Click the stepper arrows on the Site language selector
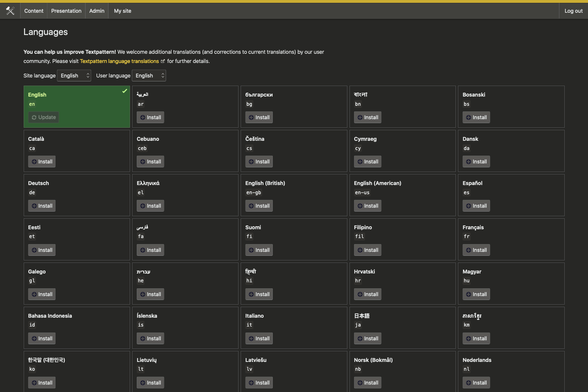Screen dimensions: 588x392 tap(87, 75)
